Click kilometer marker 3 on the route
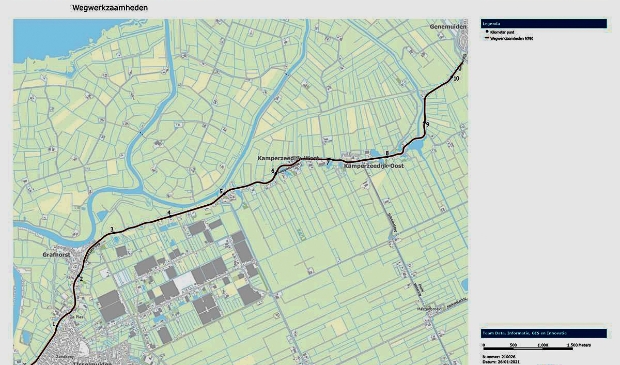620x365 pixels. click(112, 229)
